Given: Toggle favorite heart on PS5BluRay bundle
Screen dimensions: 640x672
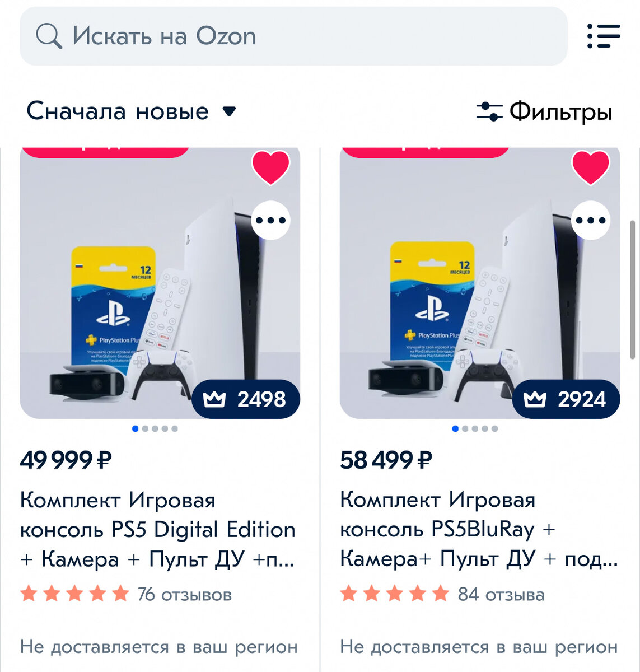Looking at the screenshot, I should coord(591,167).
